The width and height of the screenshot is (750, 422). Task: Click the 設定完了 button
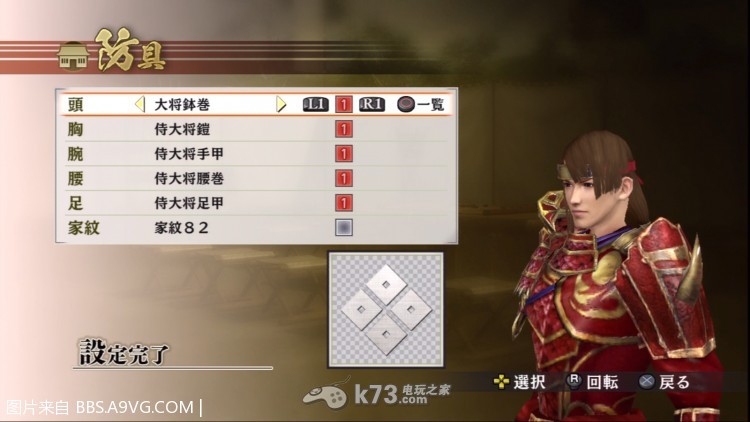124,353
